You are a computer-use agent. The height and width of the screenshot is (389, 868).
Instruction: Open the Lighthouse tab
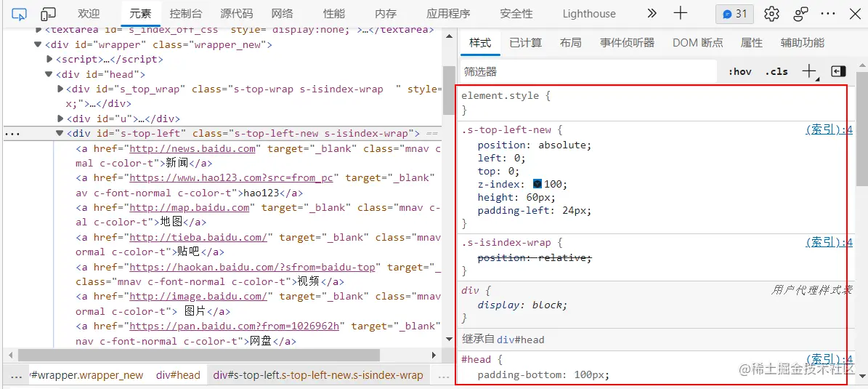(x=589, y=14)
